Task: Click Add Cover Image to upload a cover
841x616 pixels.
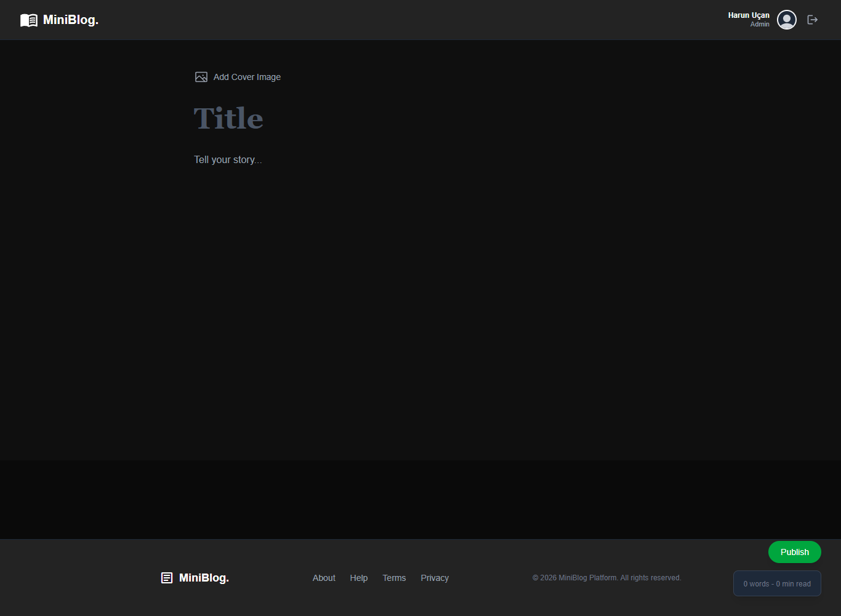Action: click(x=246, y=76)
